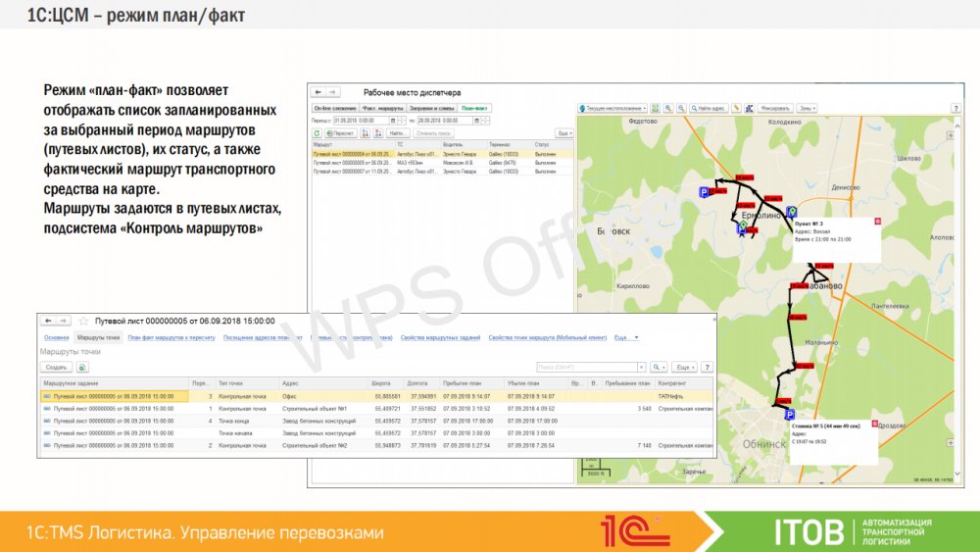The height and width of the screenshot is (552, 980).
Task: Click the Найти адрес button on map
Action: (709, 108)
